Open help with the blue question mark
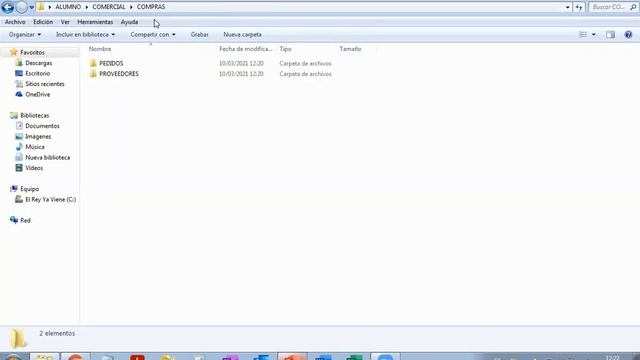Screen dimensions: 640x360 tap(628, 35)
